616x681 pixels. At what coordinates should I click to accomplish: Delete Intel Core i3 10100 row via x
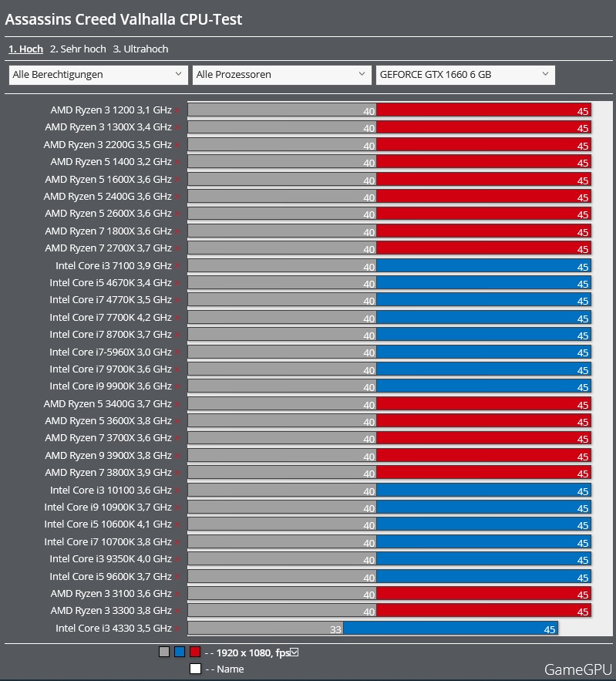[x=177, y=491]
